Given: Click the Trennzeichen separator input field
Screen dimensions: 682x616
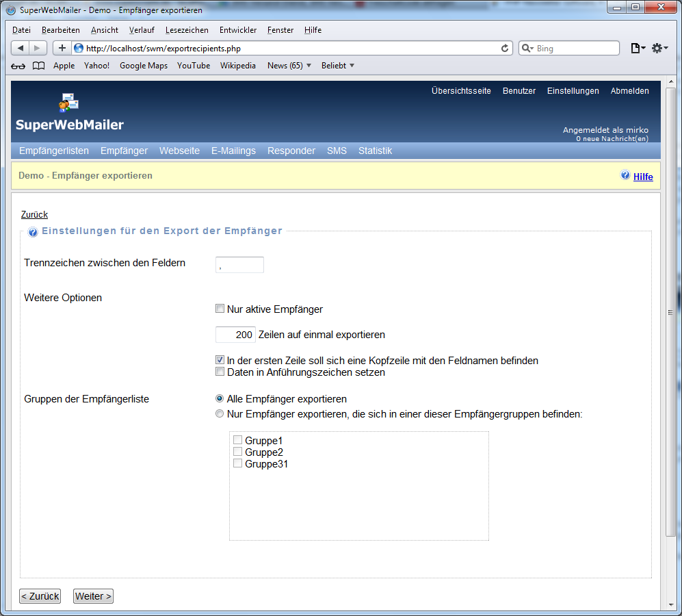Looking at the screenshot, I should [239, 265].
